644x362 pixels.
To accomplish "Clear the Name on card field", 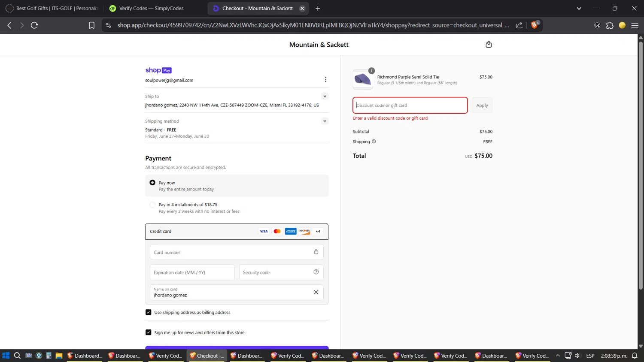I will pyautogui.click(x=316, y=293).
